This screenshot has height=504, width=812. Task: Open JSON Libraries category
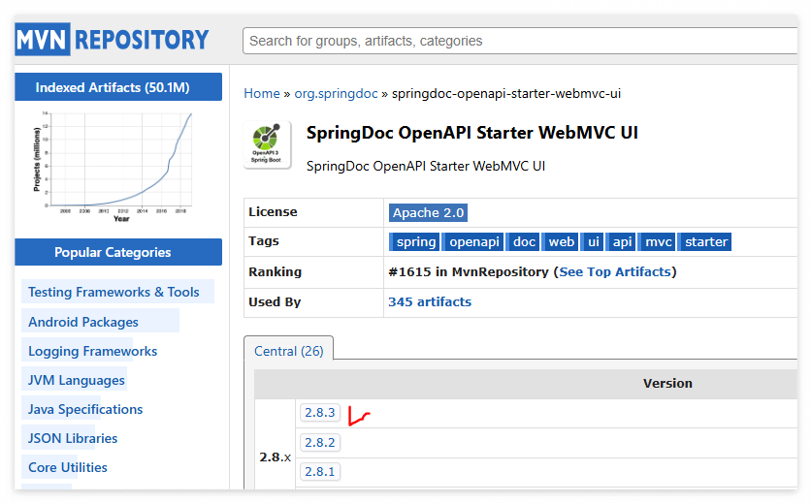73,438
